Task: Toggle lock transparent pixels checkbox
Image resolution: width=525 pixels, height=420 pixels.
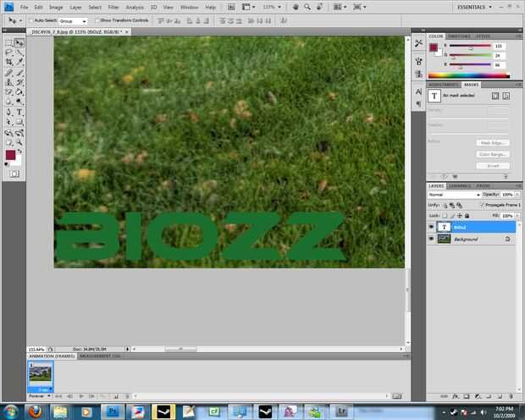Action: pos(445,216)
